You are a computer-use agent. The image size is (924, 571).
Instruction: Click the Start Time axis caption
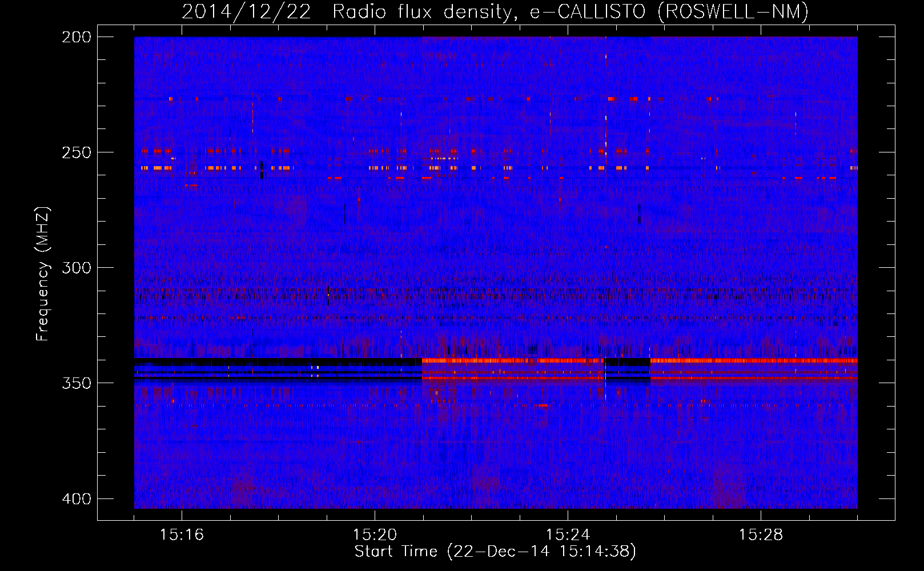(x=495, y=552)
